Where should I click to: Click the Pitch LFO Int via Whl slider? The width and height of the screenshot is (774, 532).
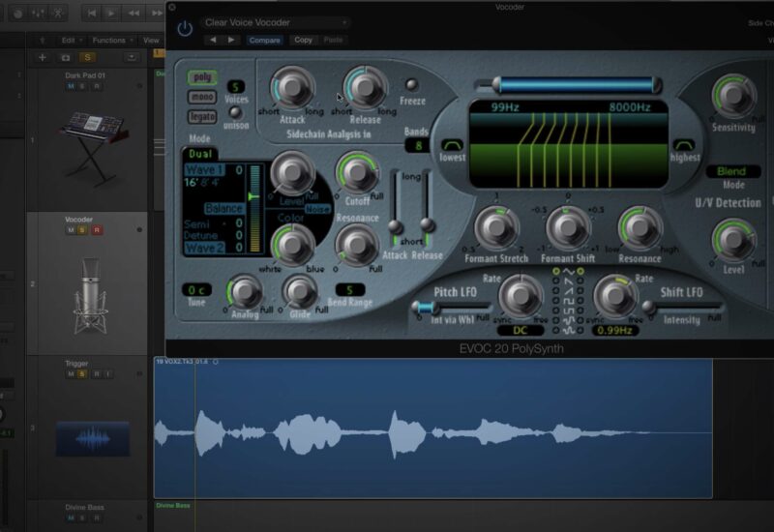point(451,308)
